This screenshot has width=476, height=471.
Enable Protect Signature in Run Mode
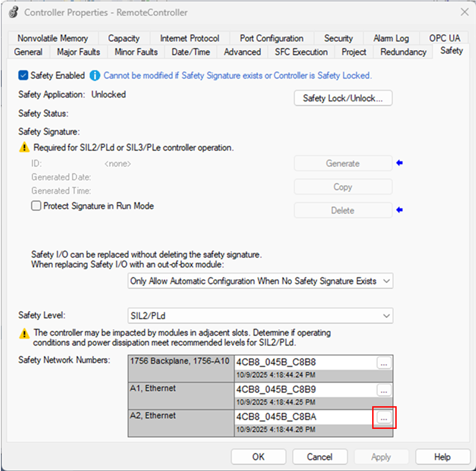pyautogui.click(x=36, y=206)
